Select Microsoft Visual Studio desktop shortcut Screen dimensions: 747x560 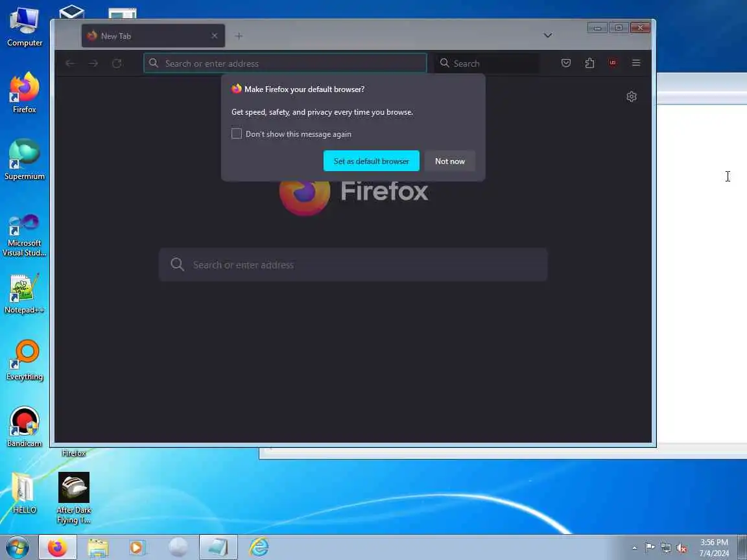(24, 236)
